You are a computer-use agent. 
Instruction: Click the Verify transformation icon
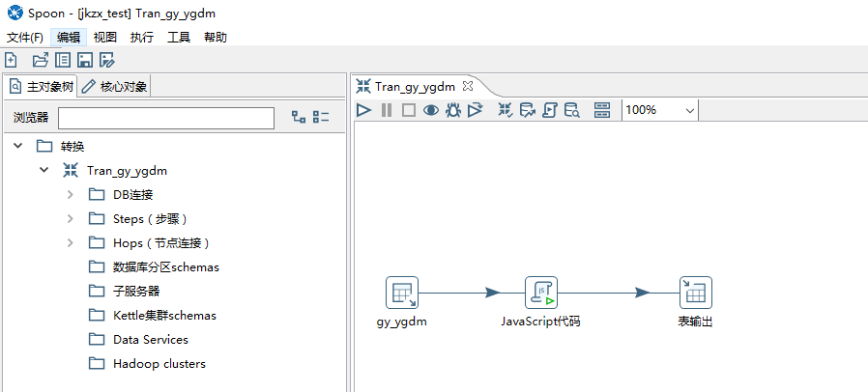[505, 110]
